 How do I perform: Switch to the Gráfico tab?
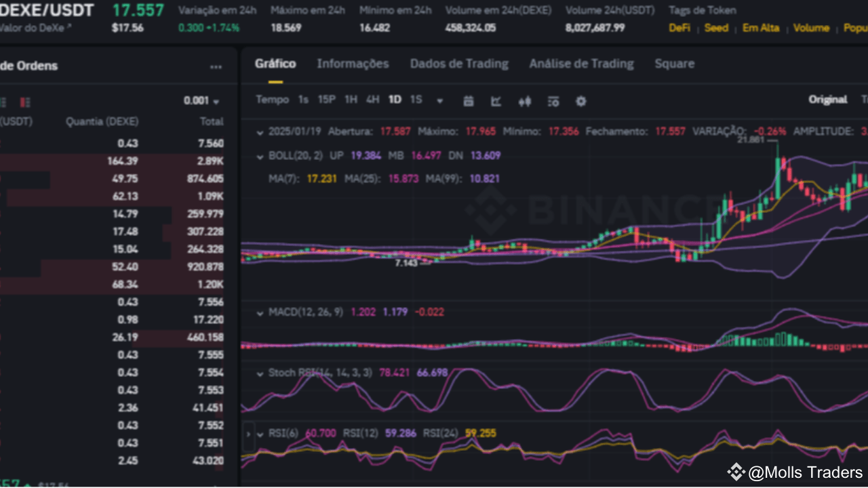point(275,64)
